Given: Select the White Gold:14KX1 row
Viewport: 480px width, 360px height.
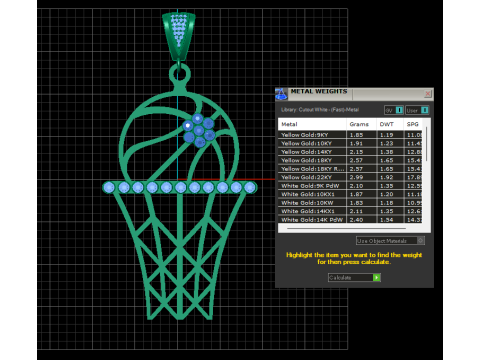Looking at the screenshot, I should [350, 211].
